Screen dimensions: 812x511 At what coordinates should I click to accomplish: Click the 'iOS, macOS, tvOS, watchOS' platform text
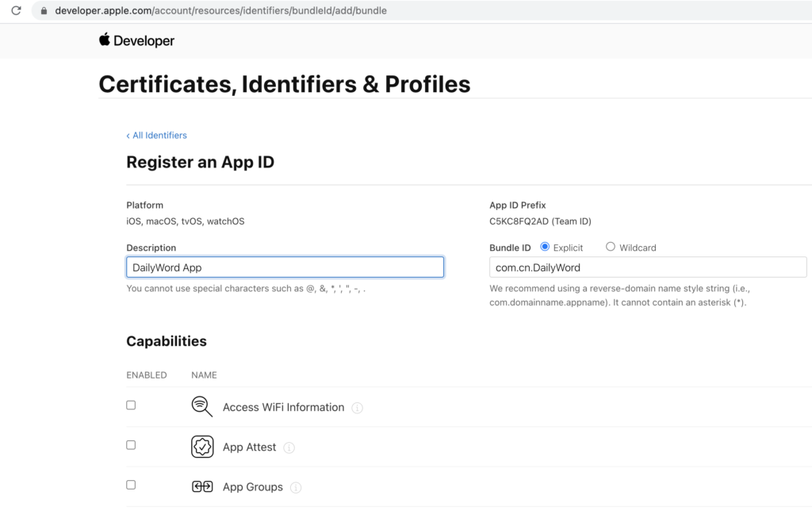186,221
